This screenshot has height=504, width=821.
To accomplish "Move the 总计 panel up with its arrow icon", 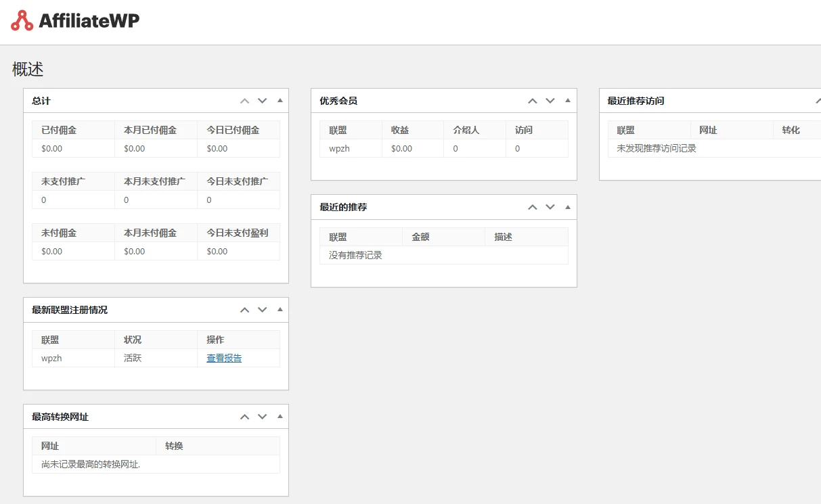I will 244,100.
